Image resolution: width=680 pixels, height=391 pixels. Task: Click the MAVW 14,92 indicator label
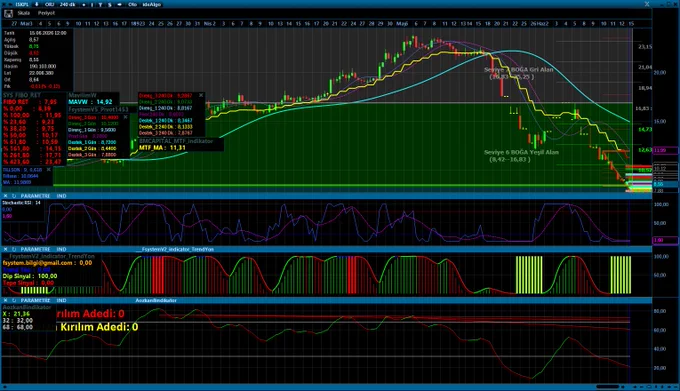click(x=90, y=102)
